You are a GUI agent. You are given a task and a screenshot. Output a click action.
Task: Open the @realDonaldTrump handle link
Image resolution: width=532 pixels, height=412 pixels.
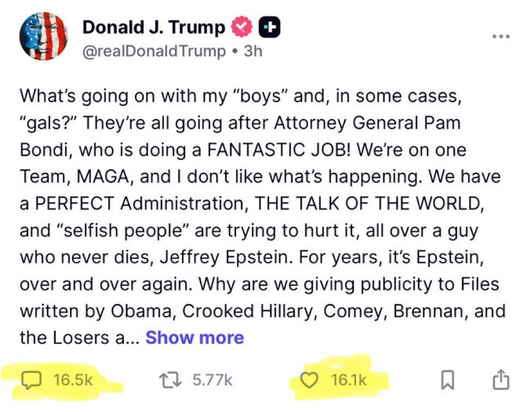[x=153, y=51]
